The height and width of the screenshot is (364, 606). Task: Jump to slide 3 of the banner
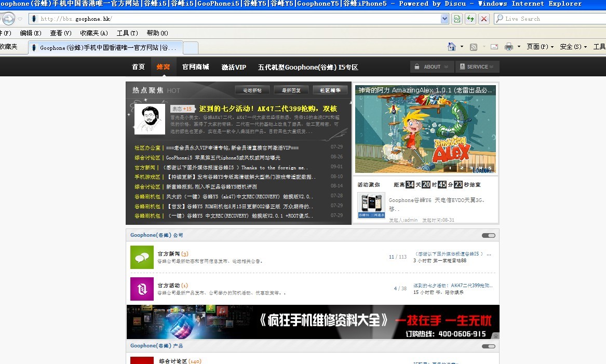[x=472, y=168]
